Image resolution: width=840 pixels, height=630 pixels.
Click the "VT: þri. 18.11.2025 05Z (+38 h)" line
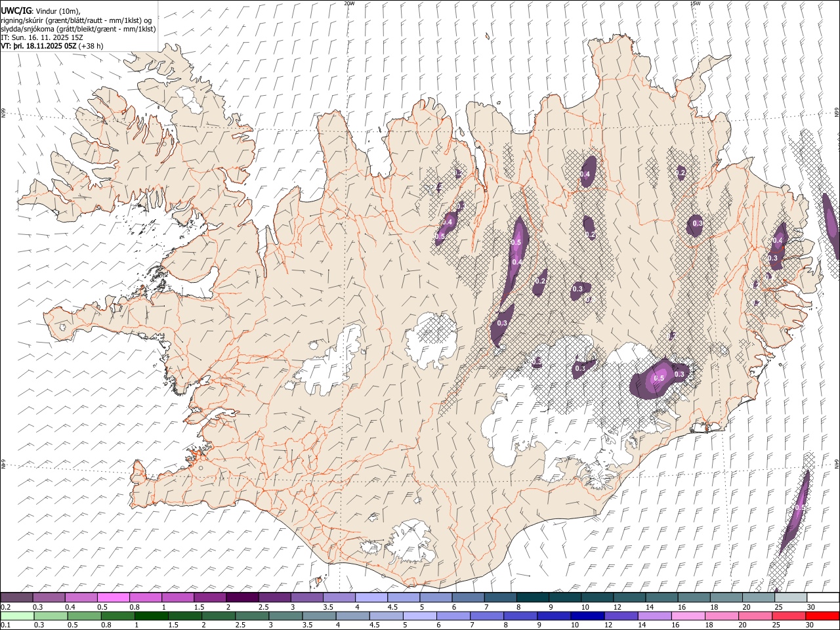[52, 46]
